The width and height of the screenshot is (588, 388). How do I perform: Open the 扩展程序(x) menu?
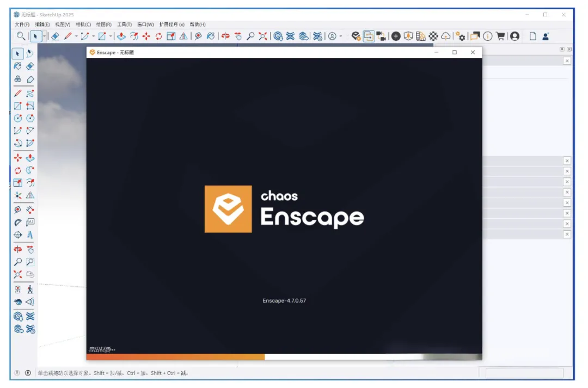(x=171, y=24)
